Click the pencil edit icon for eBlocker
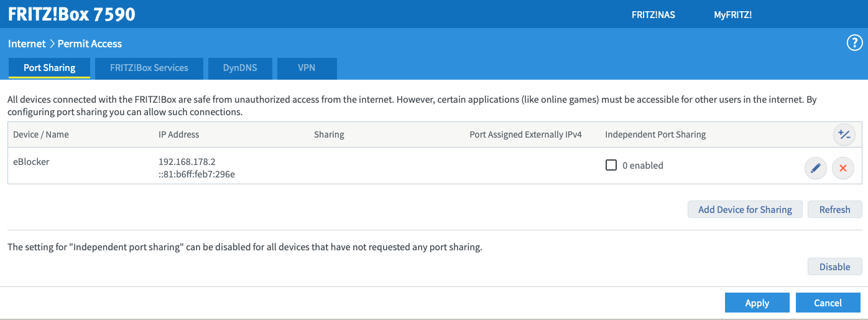The height and width of the screenshot is (320, 868). click(816, 168)
